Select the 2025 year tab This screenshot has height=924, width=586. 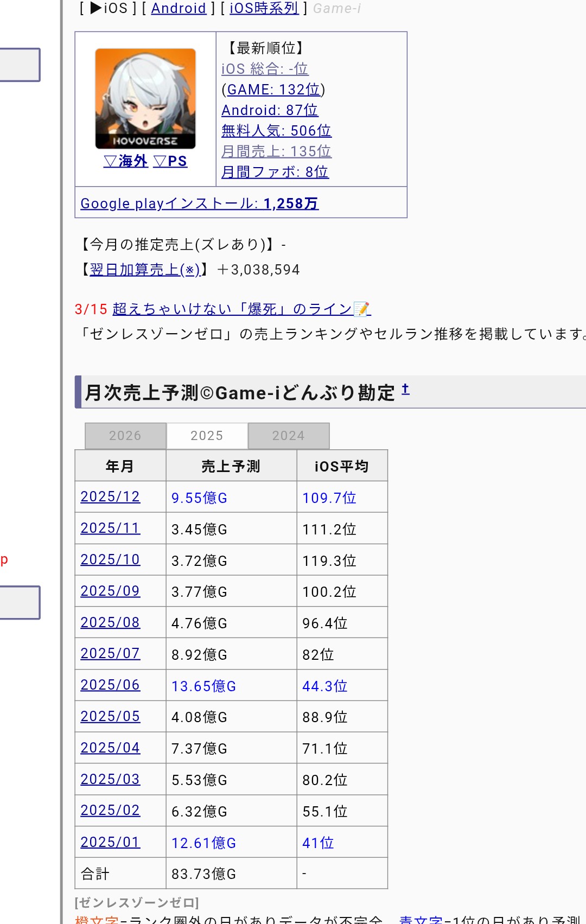coord(207,436)
